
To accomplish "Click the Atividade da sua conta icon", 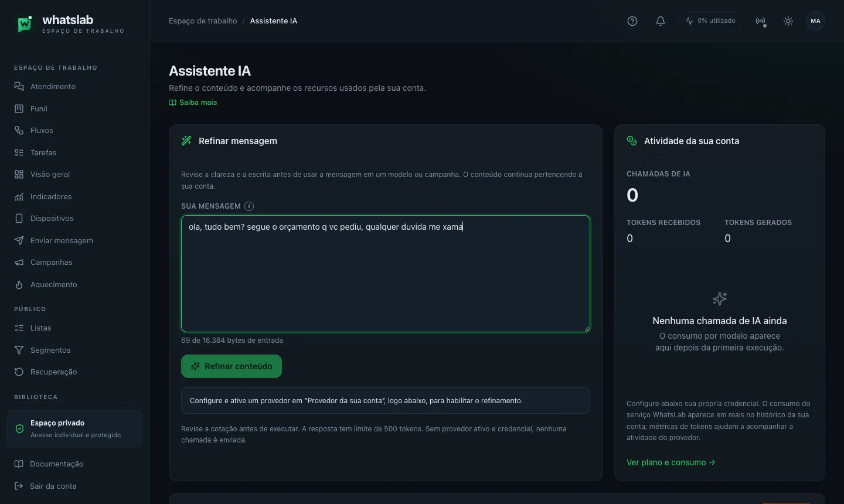I will [632, 141].
